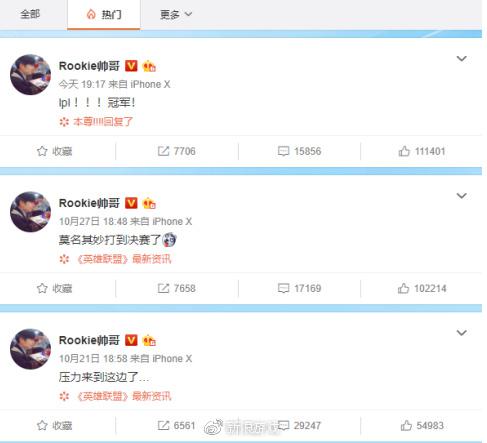The width and height of the screenshot is (487, 443).
Task: Favorite the 10月27日 post via star 收藏
Action: coord(54,288)
